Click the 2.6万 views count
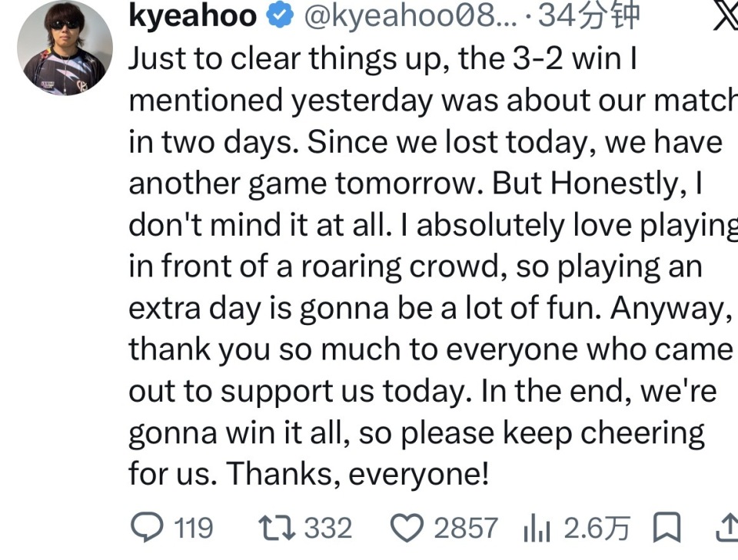The width and height of the screenshot is (738, 560). point(597,528)
